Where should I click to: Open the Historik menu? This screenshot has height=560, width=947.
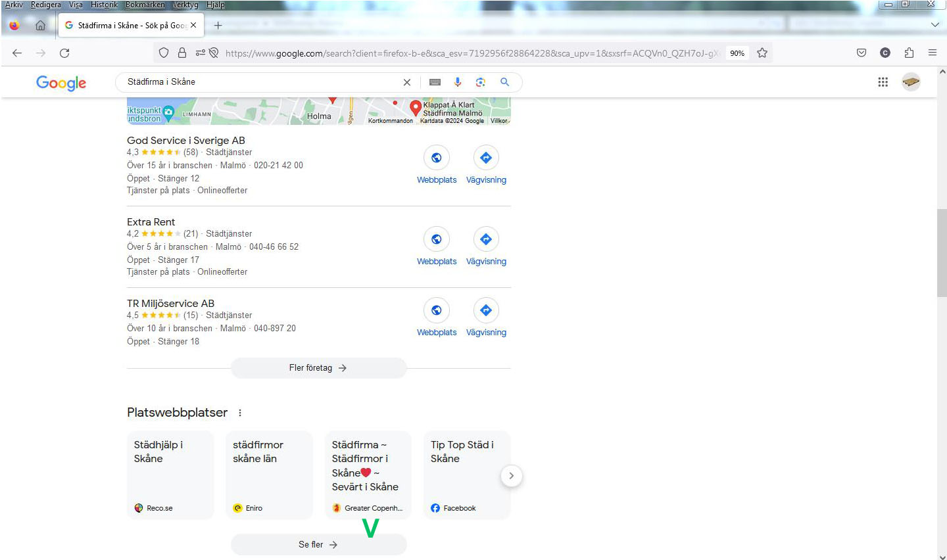[105, 5]
